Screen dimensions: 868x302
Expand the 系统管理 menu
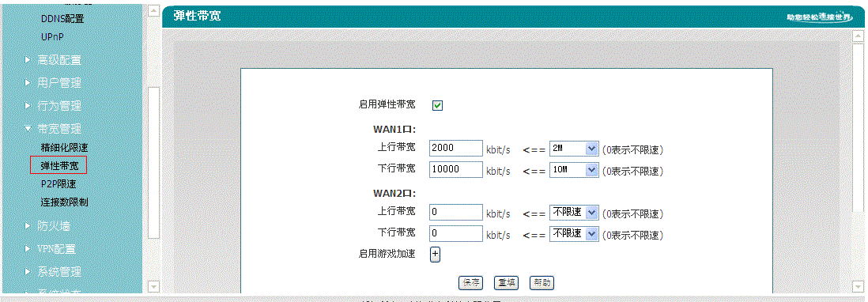pyautogui.click(x=59, y=272)
